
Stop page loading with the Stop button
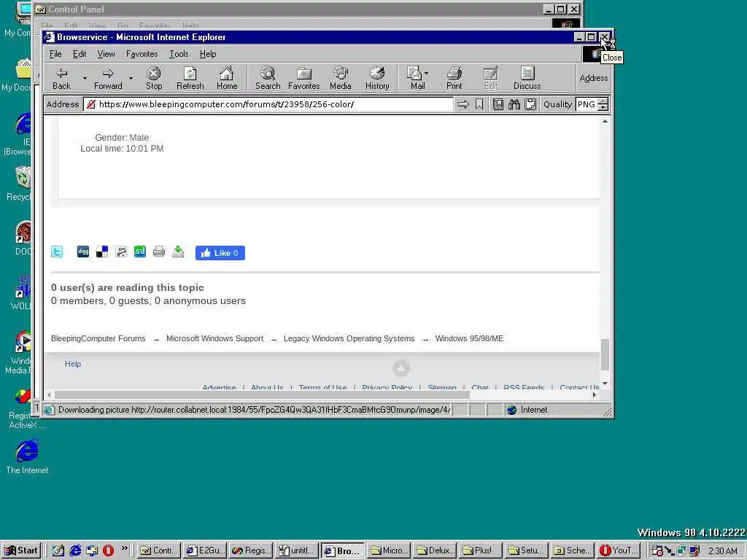[153, 78]
